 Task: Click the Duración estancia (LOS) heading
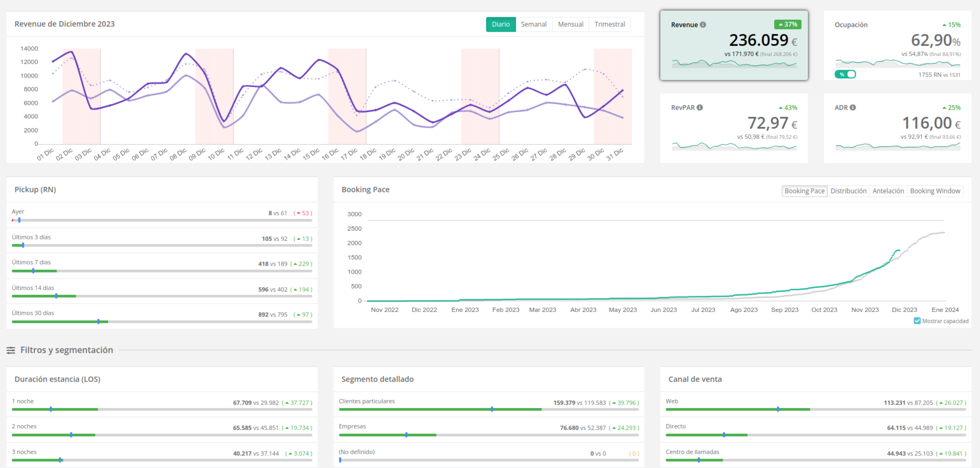tap(57, 379)
